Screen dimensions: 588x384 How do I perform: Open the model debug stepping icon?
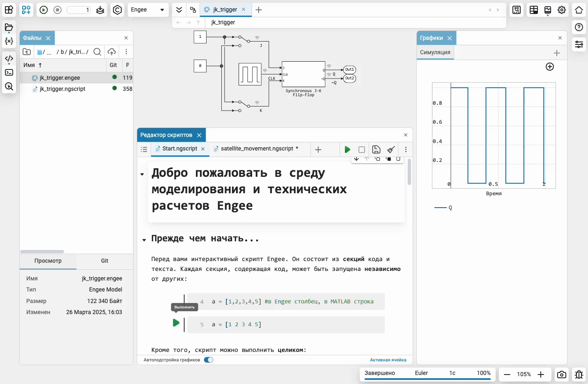pyautogui.click(x=100, y=10)
